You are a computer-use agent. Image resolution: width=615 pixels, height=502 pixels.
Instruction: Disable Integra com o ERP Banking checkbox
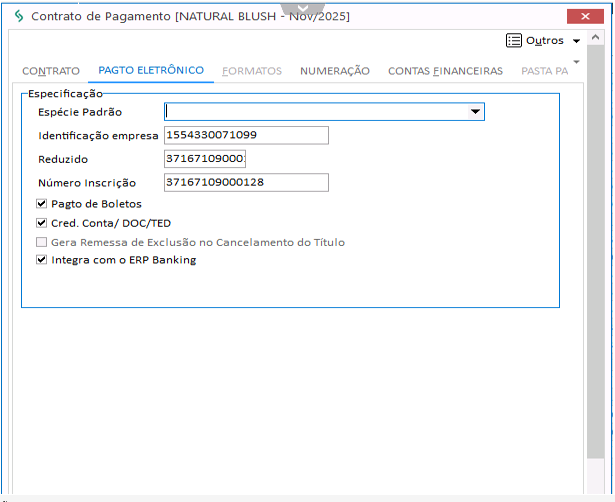pos(41,260)
